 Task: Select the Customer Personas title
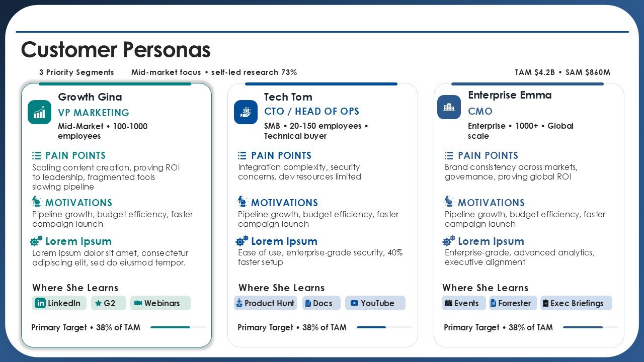coord(116,50)
